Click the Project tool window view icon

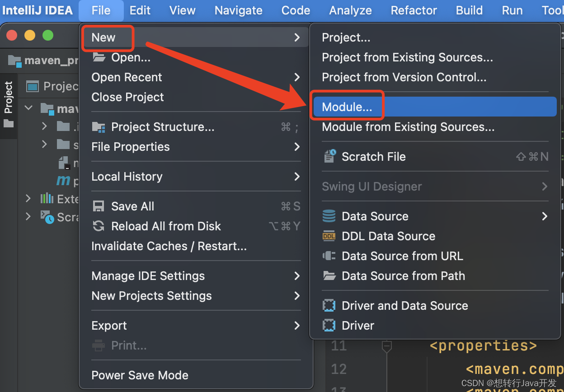tap(32, 86)
